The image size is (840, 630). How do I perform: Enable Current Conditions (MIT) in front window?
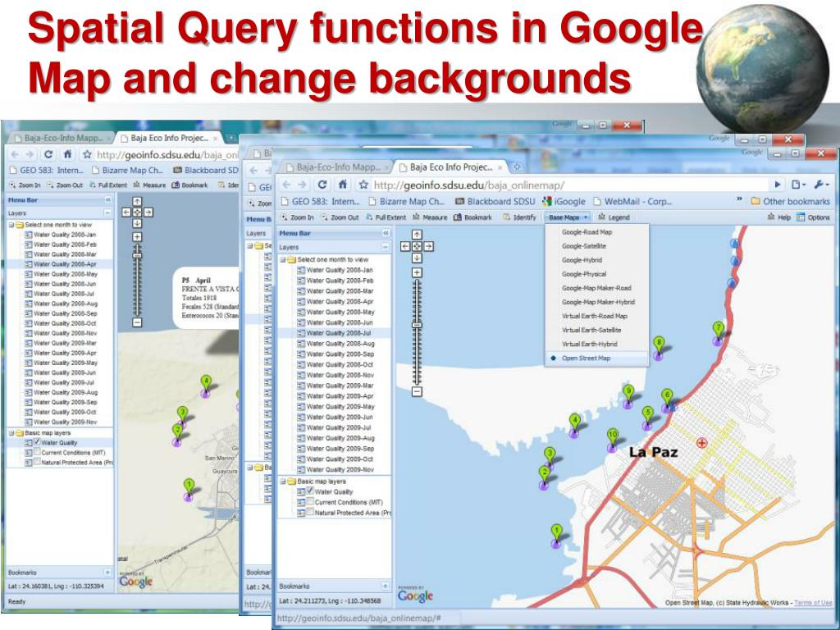point(309,501)
